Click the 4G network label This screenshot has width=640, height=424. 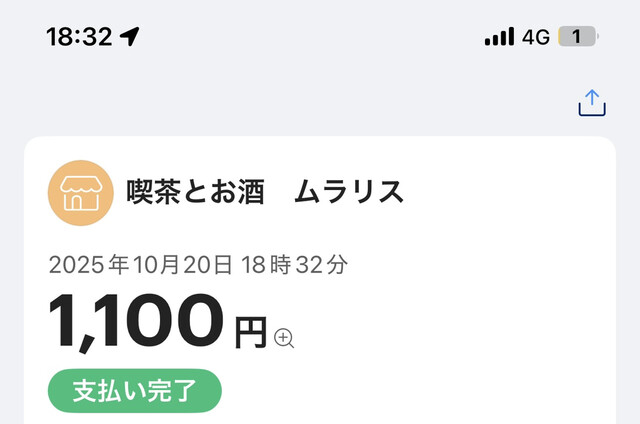point(537,38)
